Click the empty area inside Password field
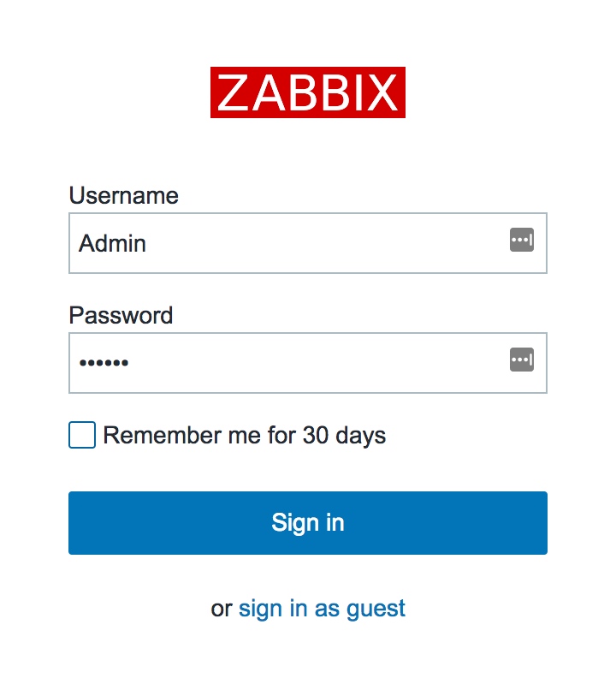616x678 pixels. (x=320, y=363)
